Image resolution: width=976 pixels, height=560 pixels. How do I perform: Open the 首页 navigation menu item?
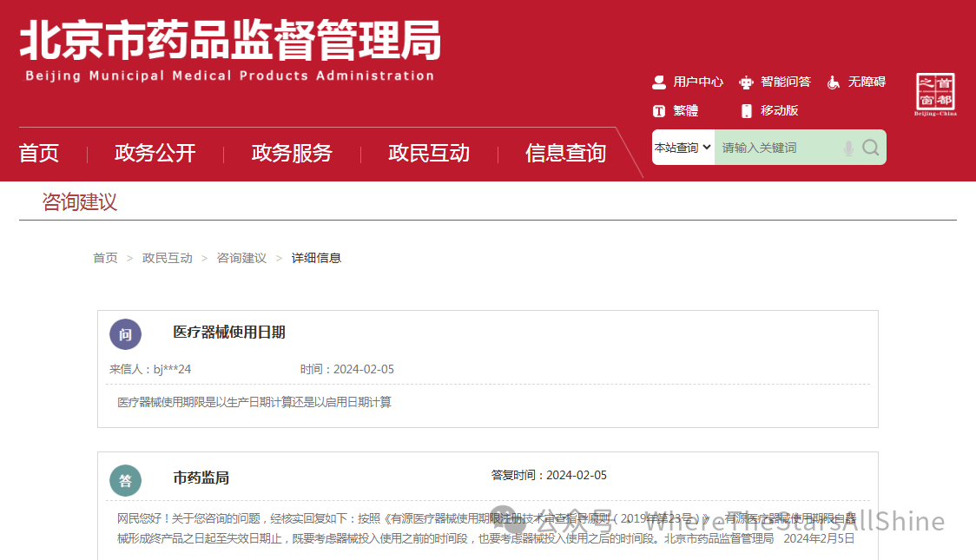pyautogui.click(x=38, y=153)
